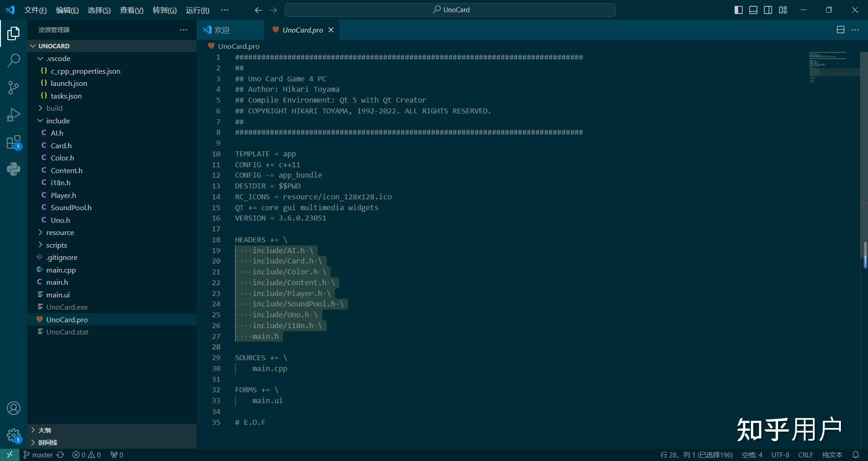Open the overflow menu in menu bar
This screenshot has height=461, width=868.
(225, 10)
